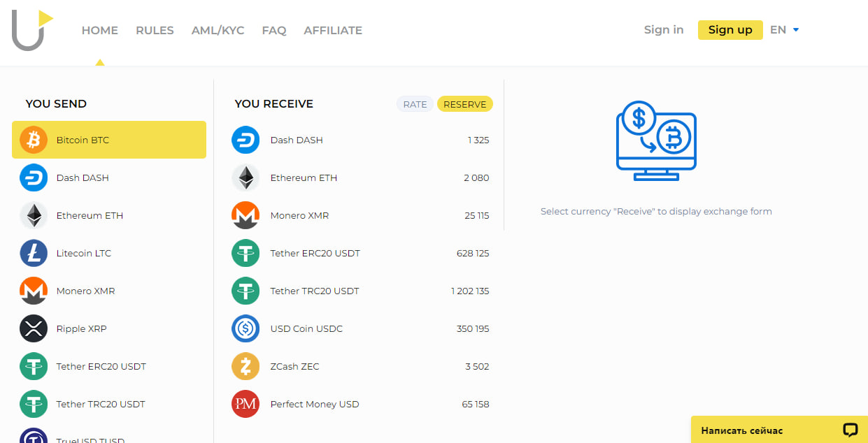868x443 pixels.
Task: Go to the AFFILIATE page
Action: coord(333,30)
